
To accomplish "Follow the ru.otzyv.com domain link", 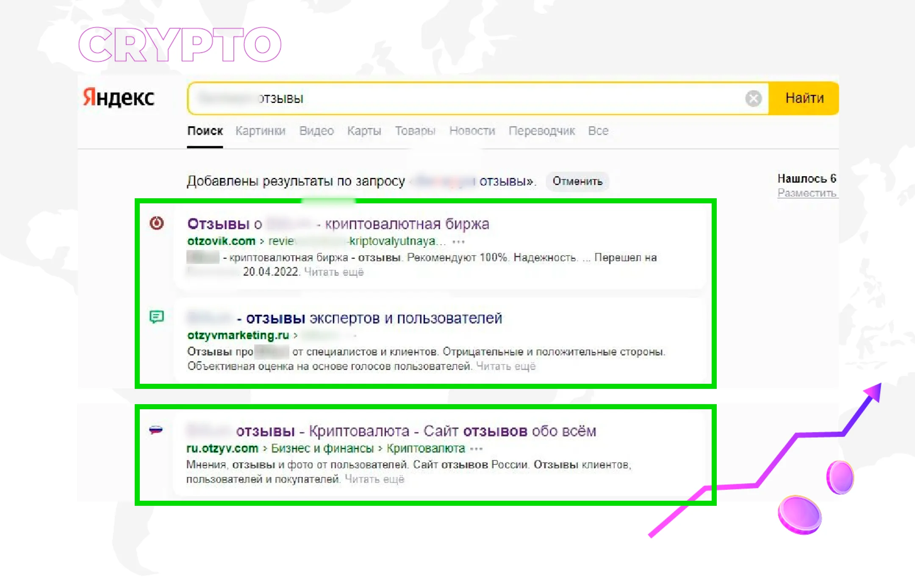I will pyautogui.click(x=222, y=448).
